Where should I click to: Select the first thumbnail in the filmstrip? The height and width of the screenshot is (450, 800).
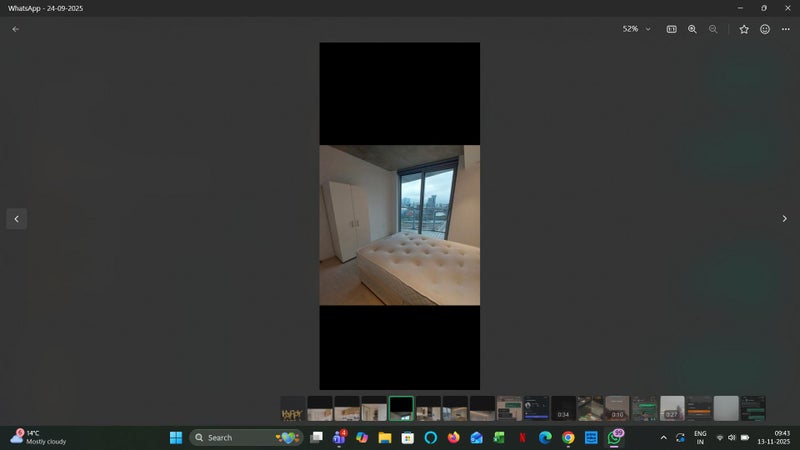pos(292,408)
